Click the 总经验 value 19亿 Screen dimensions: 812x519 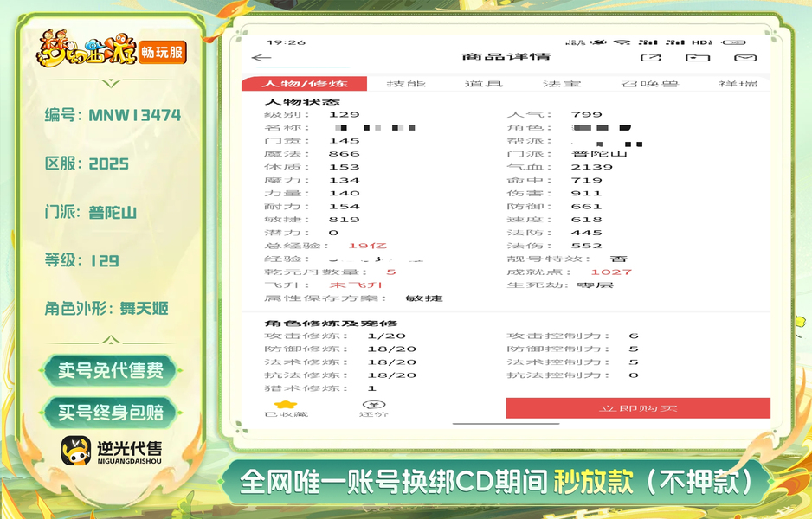pyautogui.click(x=368, y=246)
